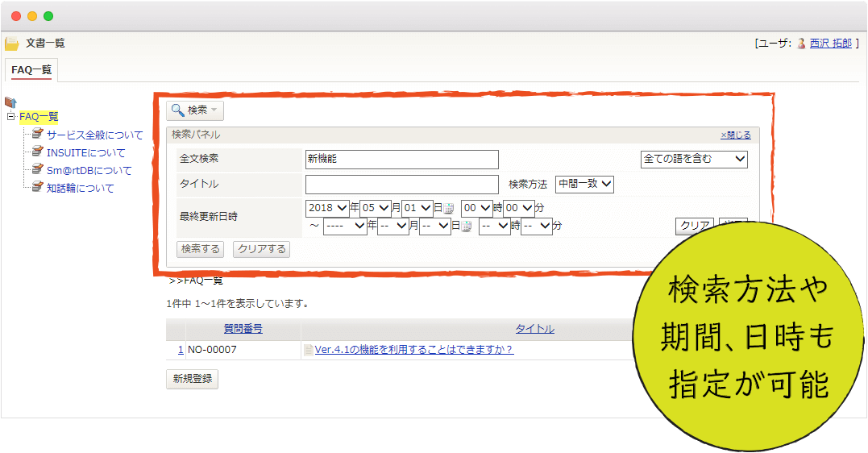868x453 pixels.
Task: Sort by タイトル column header
Action: (x=535, y=329)
